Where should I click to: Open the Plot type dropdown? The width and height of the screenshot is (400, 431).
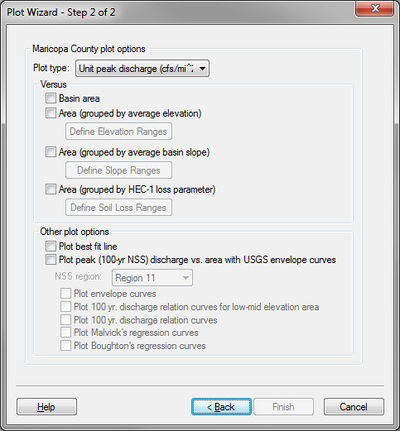tap(142, 68)
